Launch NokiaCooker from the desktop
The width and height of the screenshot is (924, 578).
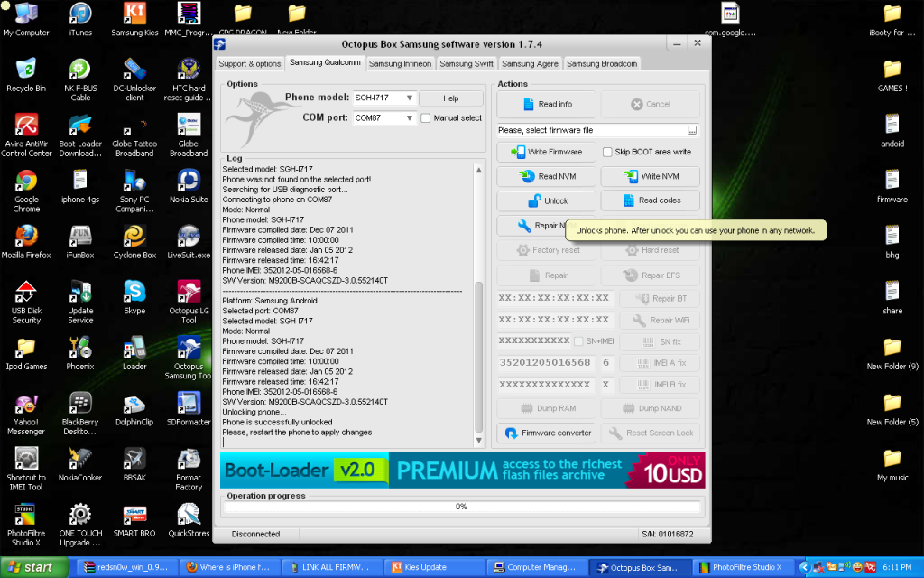[x=80, y=465]
